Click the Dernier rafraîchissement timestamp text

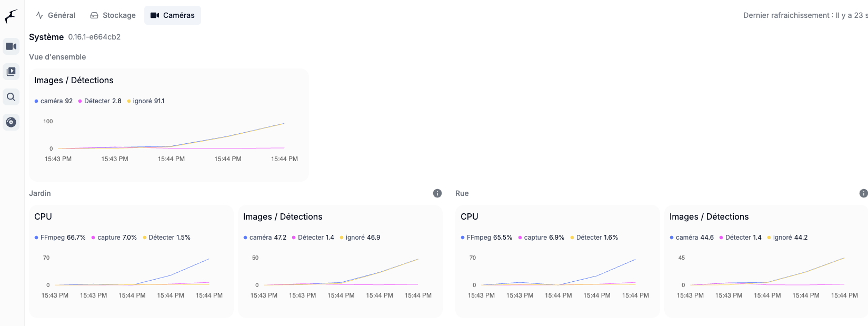[804, 15]
